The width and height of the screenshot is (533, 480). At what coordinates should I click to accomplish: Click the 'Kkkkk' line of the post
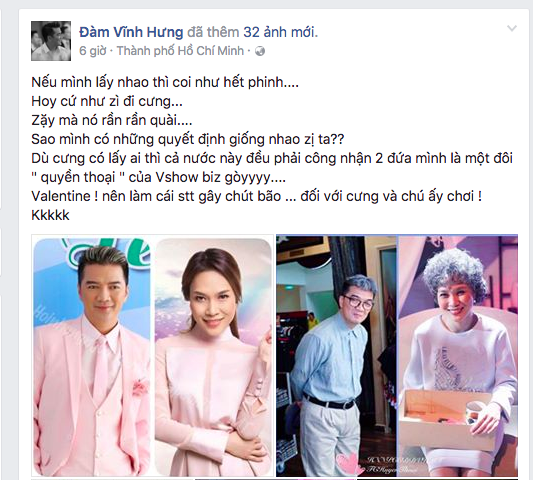50,215
